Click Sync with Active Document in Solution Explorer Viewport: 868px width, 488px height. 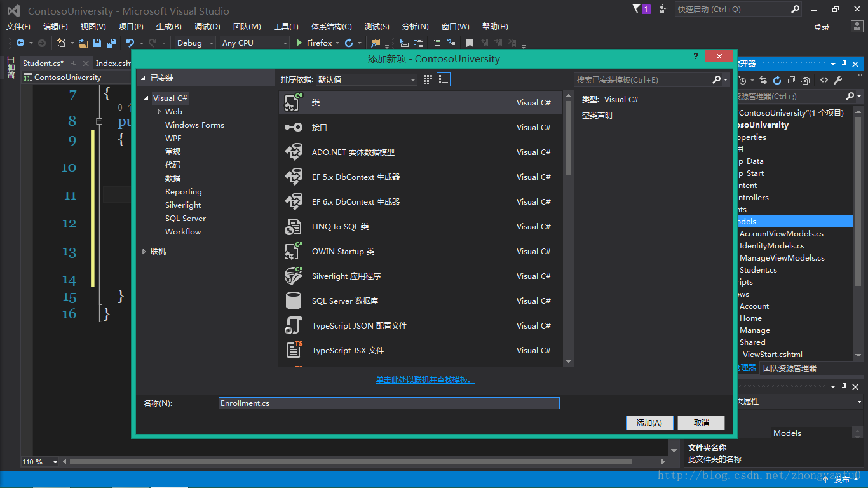[763, 81]
